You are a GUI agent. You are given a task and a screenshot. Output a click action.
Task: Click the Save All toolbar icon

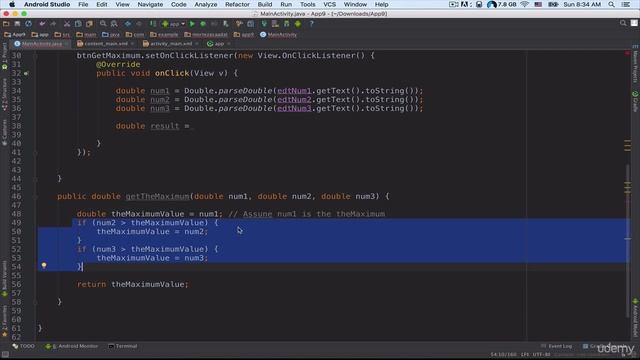(17, 24)
